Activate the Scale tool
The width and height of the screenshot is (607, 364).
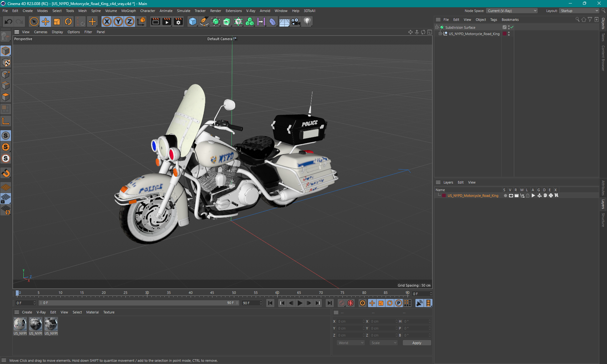[57, 21]
